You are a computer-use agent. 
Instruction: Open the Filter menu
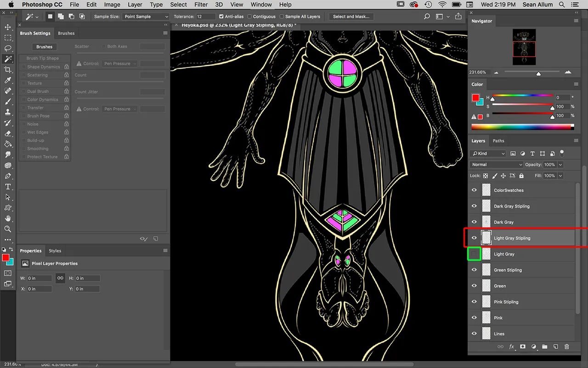tap(201, 5)
